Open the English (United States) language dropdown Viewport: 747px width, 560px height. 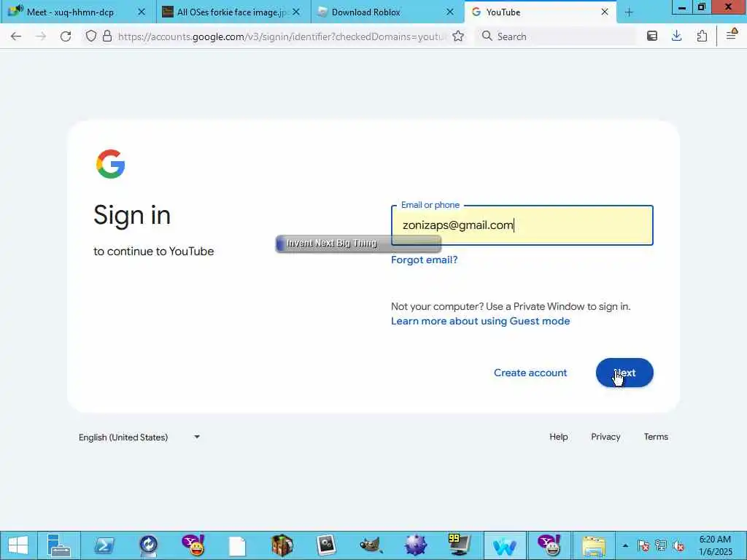click(x=139, y=437)
